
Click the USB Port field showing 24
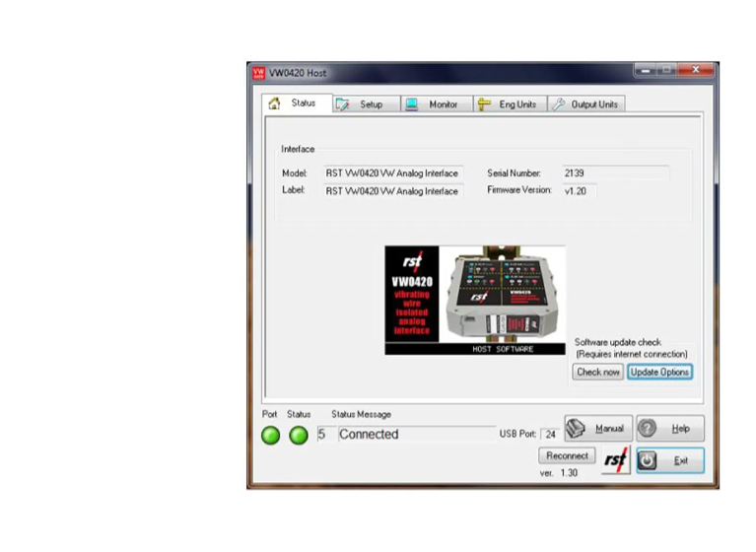550,435
